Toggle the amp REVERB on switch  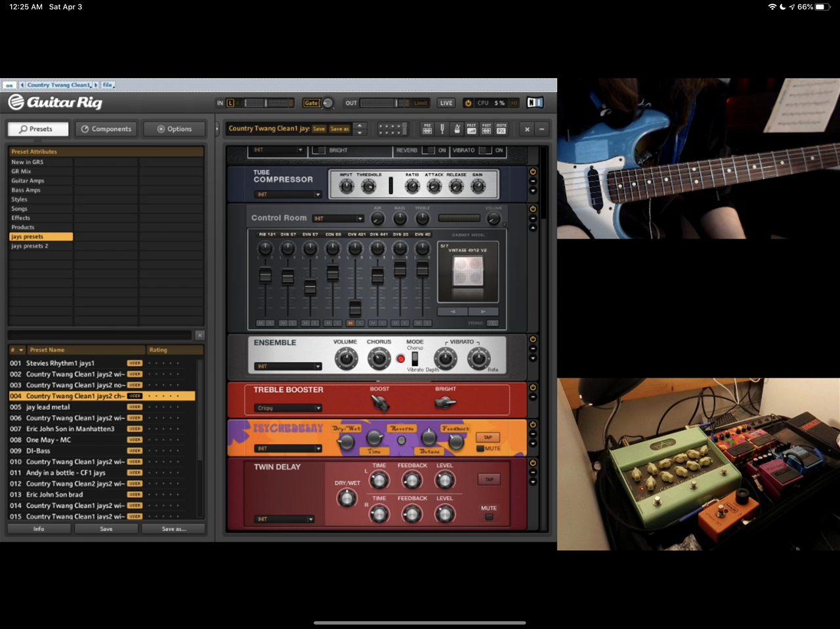(428, 150)
